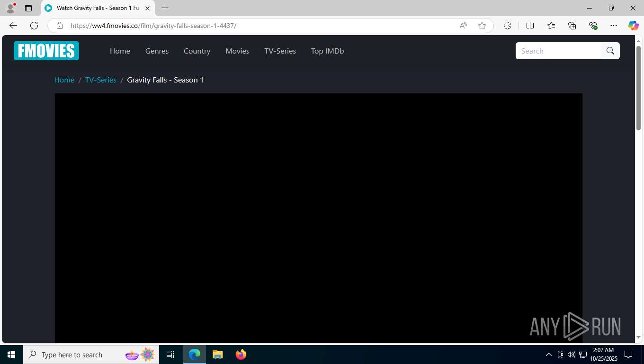Select the address bar URL

[x=153, y=26]
